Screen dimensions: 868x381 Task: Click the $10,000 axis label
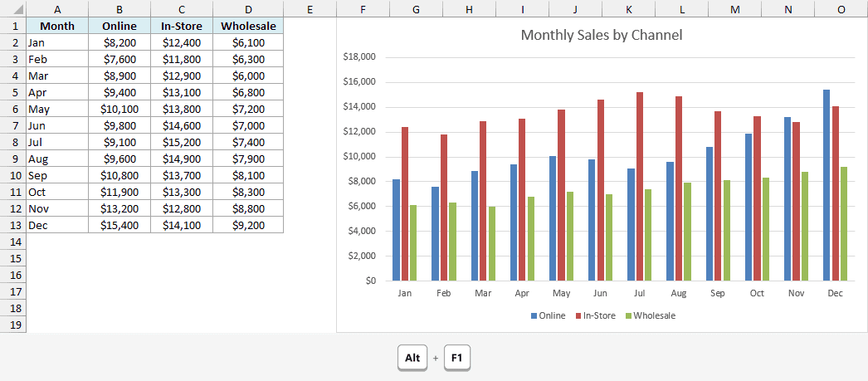point(359,157)
